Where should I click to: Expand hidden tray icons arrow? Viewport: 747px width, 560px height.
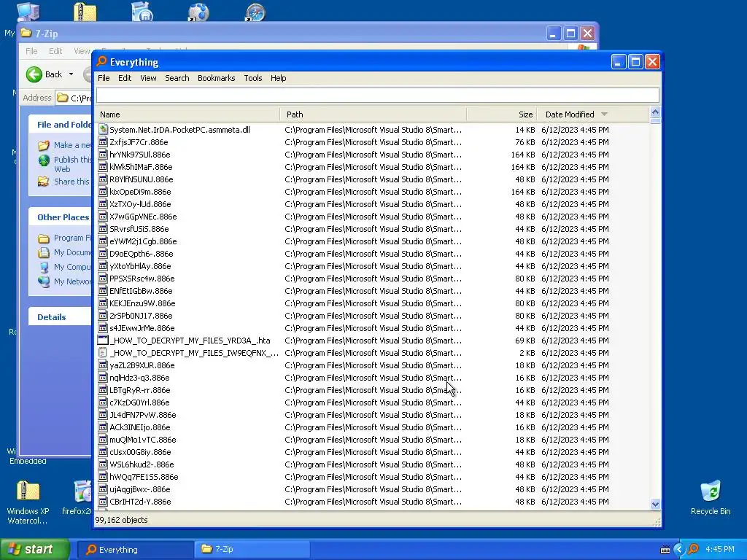pos(679,550)
